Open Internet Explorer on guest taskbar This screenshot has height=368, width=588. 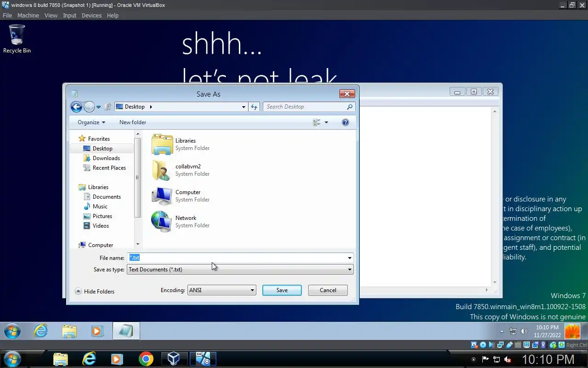(x=40, y=331)
